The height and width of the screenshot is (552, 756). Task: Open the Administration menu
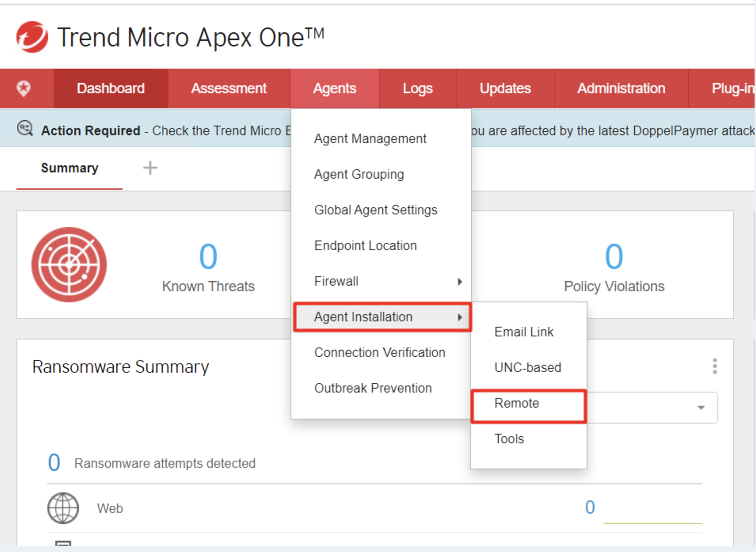(621, 88)
